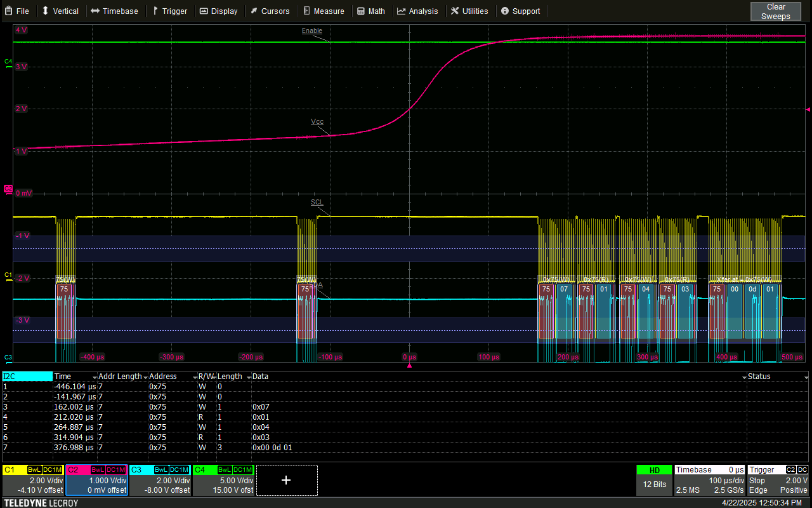Click the plus add-new descriptor box
Viewport: 812px width, 508px height.
tap(286, 480)
